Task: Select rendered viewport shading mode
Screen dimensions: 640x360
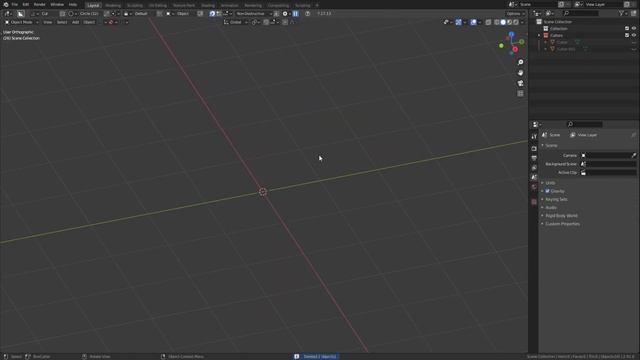Action: [x=516, y=22]
